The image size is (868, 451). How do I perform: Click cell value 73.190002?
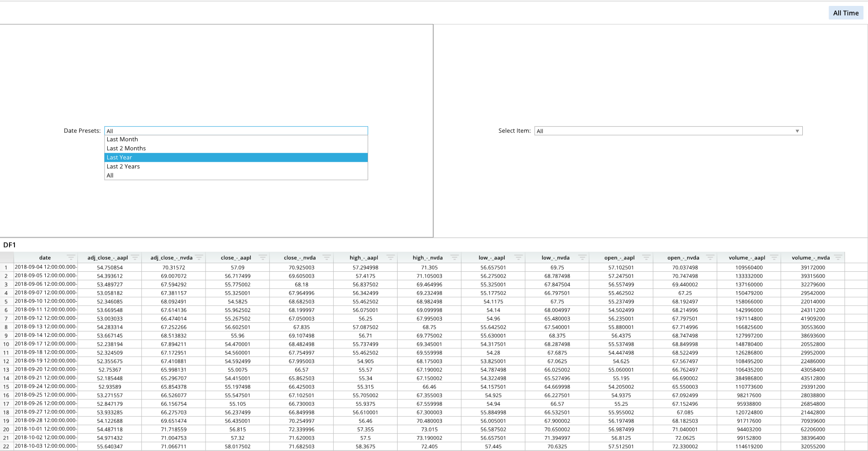[x=429, y=438]
